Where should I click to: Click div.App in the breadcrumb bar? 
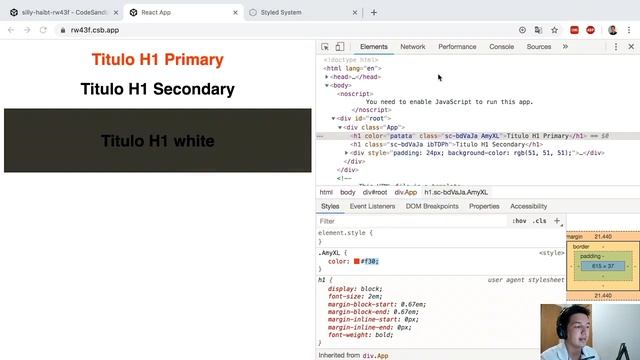[x=406, y=192]
